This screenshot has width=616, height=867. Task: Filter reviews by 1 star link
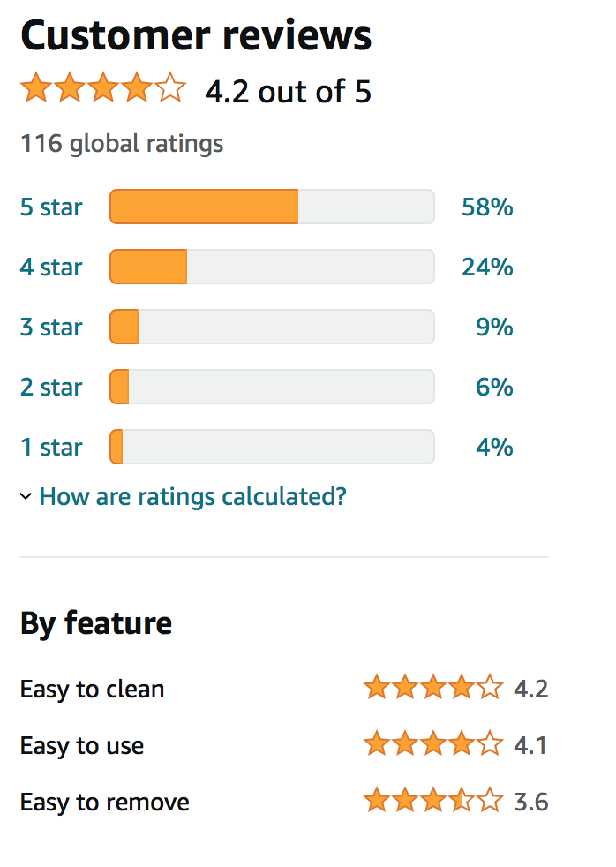coord(51,447)
